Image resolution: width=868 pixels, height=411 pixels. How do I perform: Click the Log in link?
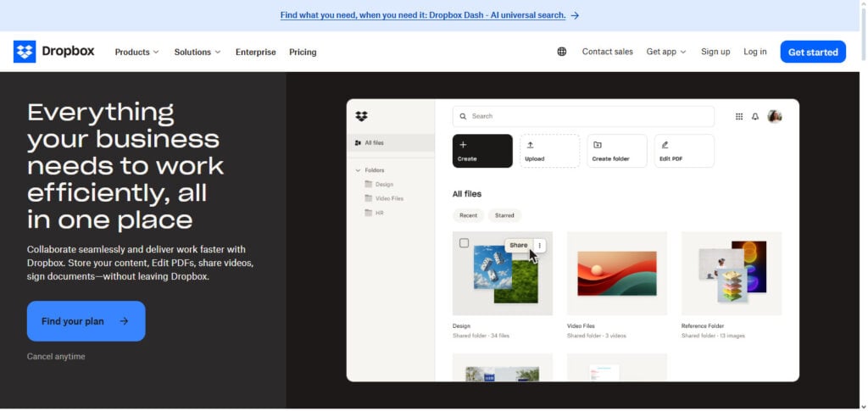pyautogui.click(x=755, y=52)
